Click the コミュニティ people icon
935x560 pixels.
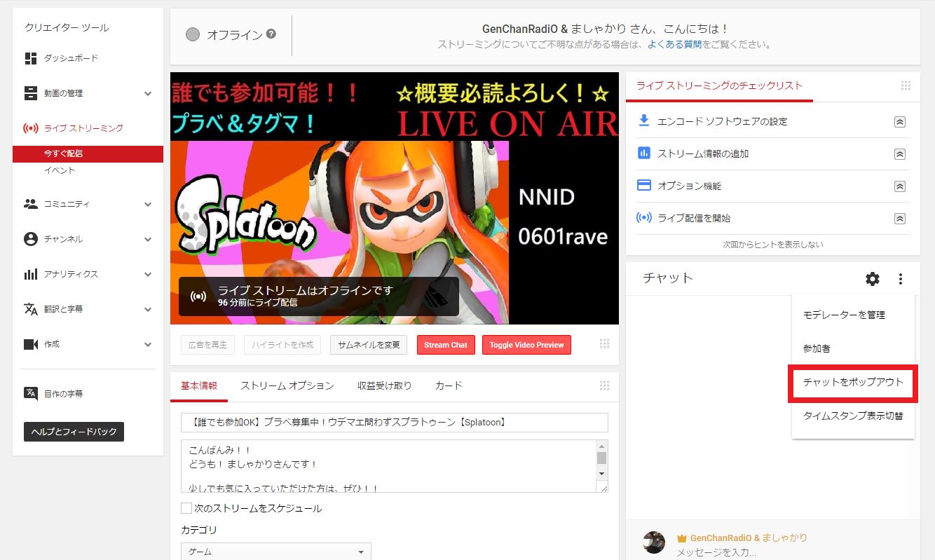(31, 204)
